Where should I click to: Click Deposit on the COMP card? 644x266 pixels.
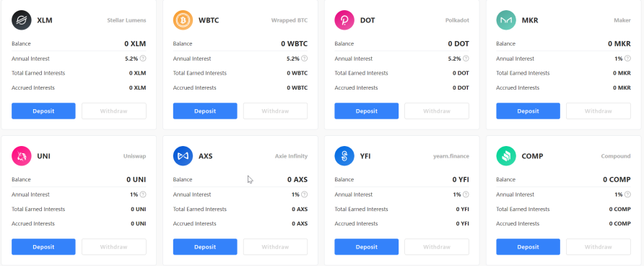point(528,246)
